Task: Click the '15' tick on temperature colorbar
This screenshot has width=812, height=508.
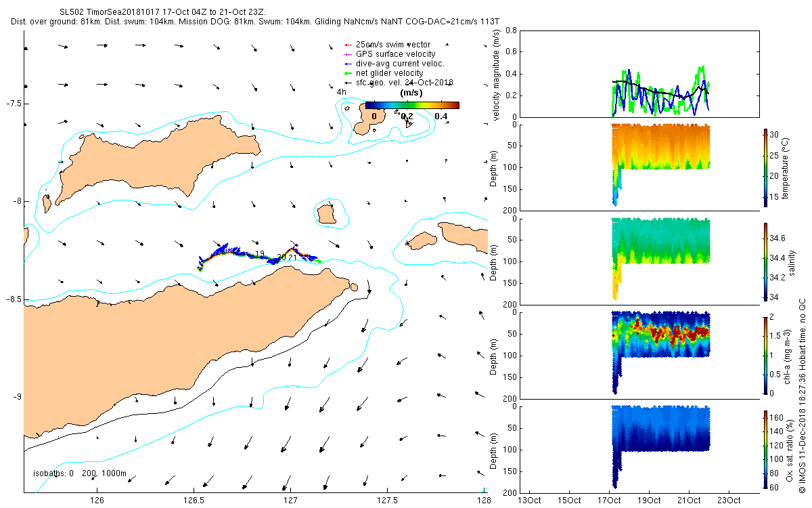Action: (x=775, y=198)
